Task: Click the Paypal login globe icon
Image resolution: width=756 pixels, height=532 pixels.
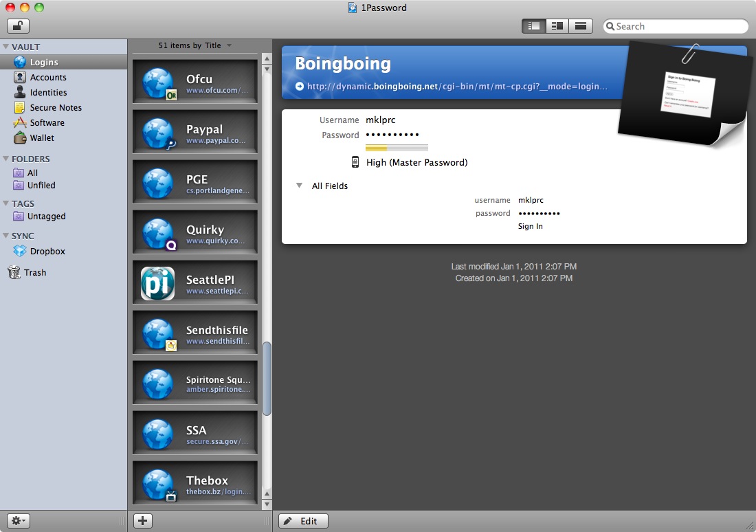Action: (158, 133)
